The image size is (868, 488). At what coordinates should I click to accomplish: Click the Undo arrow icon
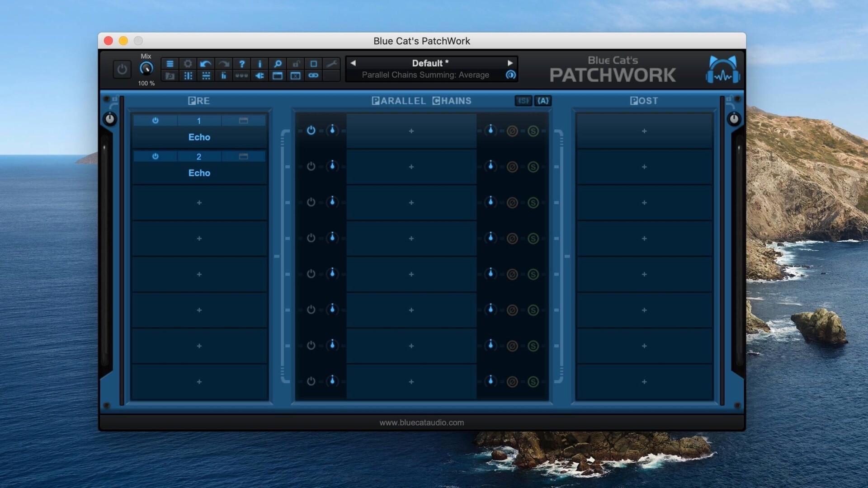[x=206, y=64]
